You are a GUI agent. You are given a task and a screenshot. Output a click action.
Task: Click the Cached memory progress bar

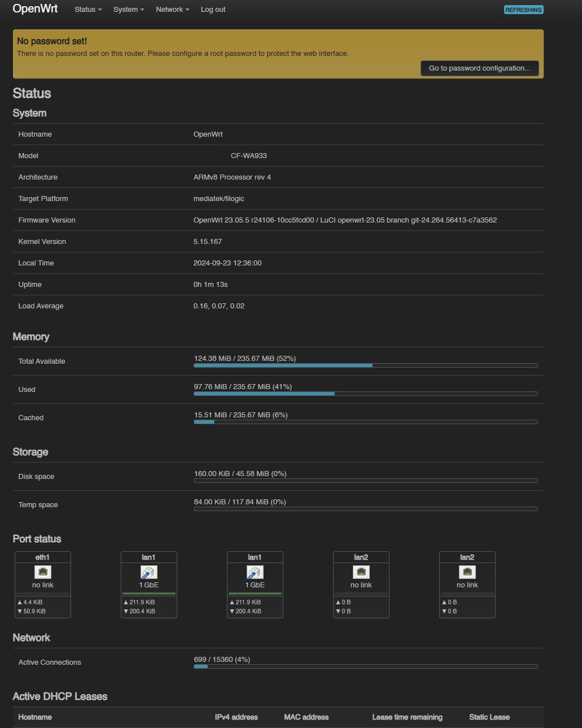click(x=365, y=422)
